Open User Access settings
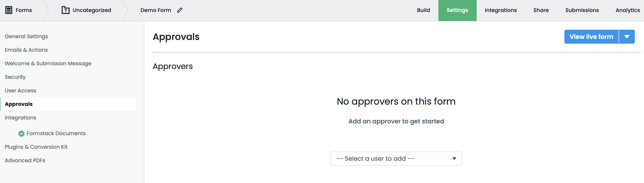644x183 pixels. (x=21, y=91)
